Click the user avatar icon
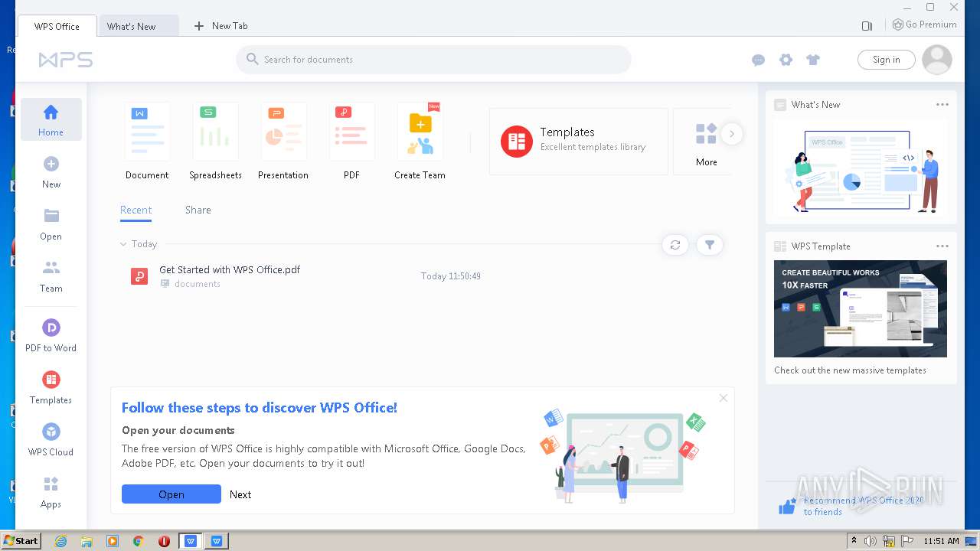Viewport: 980px width, 551px height. click(937, 60)
